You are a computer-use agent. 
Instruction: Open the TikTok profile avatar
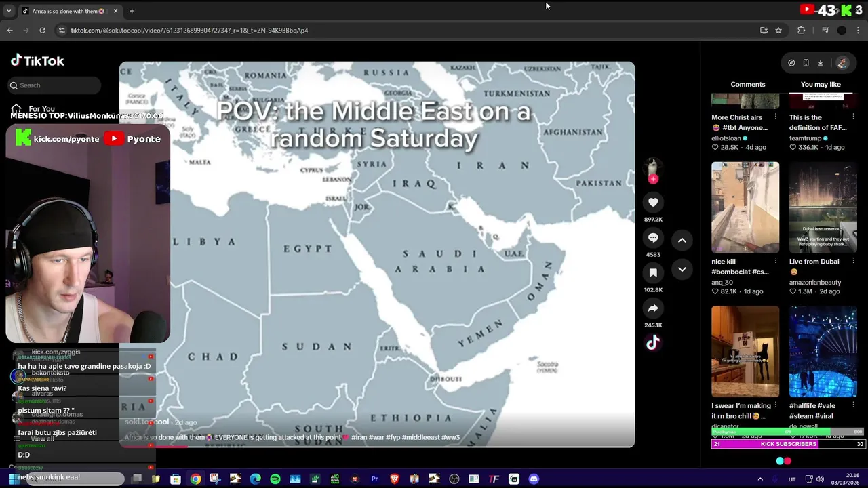click(842, 63)
